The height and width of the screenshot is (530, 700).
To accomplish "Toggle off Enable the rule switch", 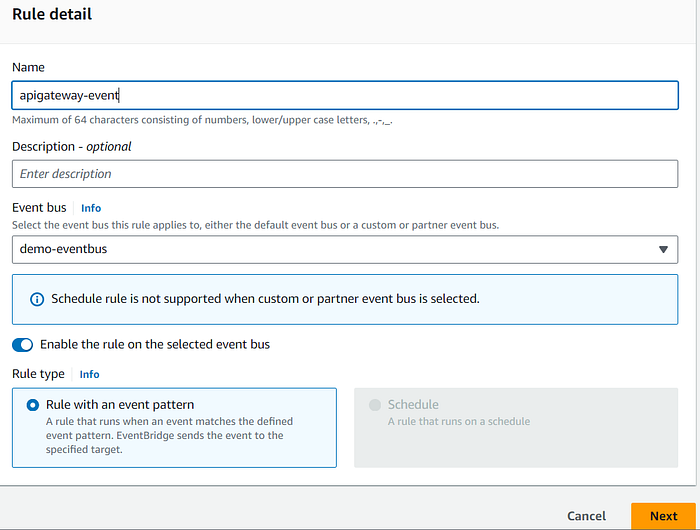I will click(22, 345).
